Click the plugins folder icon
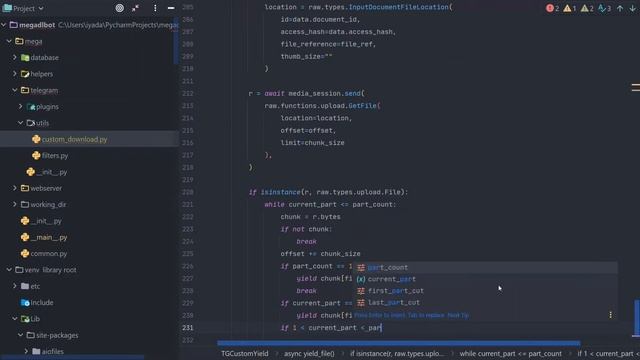The image size is (640, 360). coord(31,107)
